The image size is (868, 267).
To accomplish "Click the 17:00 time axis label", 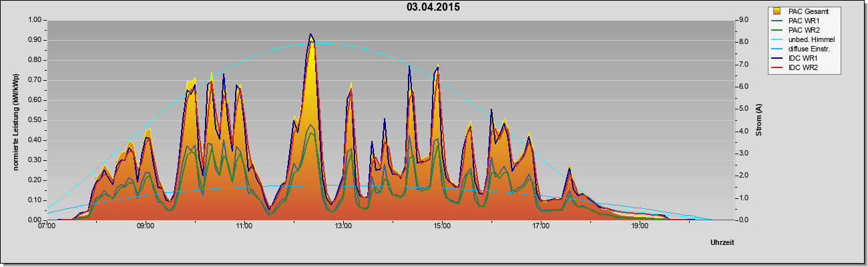I will click(x=541, y=226).
